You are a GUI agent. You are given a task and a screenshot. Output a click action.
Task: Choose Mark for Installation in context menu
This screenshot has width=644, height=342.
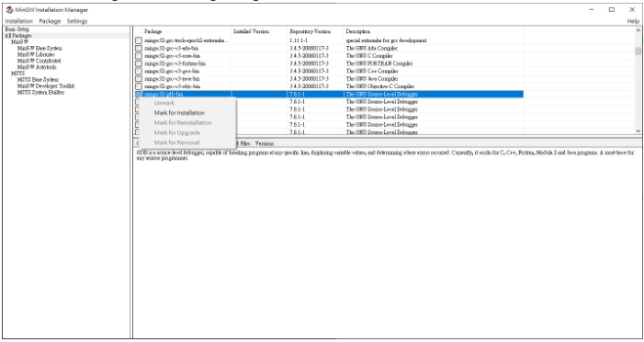179,113
